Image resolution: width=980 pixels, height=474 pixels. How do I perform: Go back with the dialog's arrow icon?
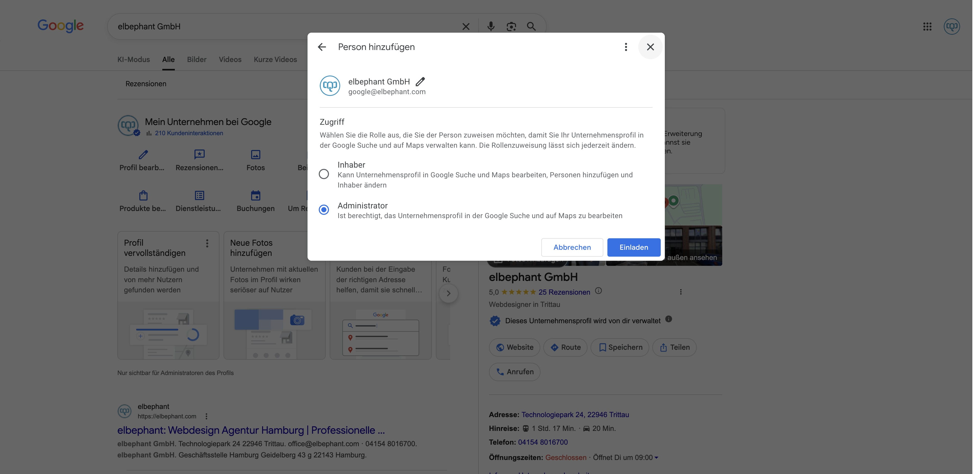tap(322, 47)
